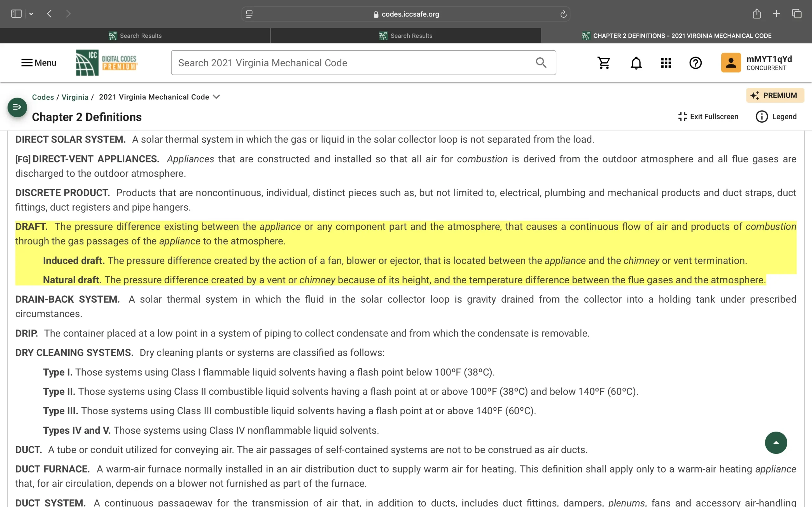
Task: Exit Fullscreen view mode
Action: pyautogui.click(x=708, y=117)
